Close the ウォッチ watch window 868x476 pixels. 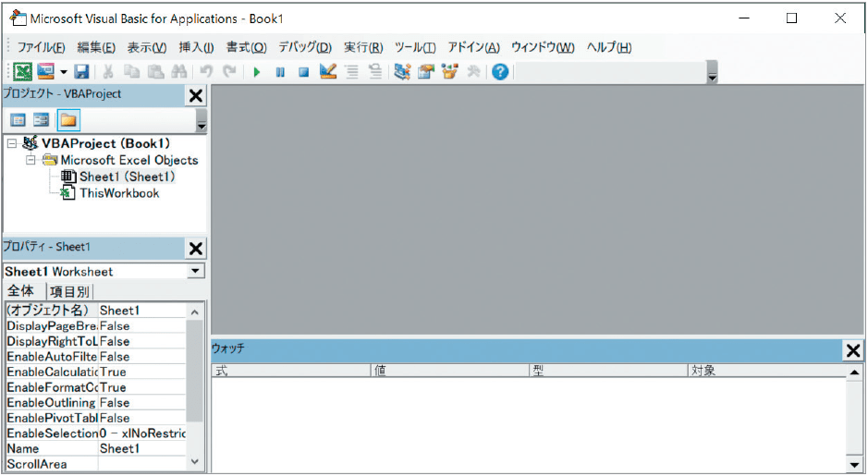coord(853,350)
